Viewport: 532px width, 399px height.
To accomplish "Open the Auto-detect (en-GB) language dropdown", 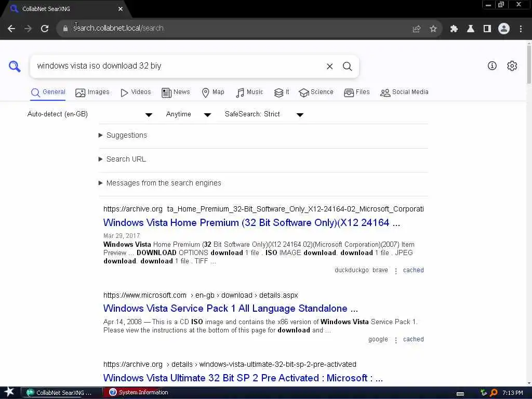I will point(90,114).
